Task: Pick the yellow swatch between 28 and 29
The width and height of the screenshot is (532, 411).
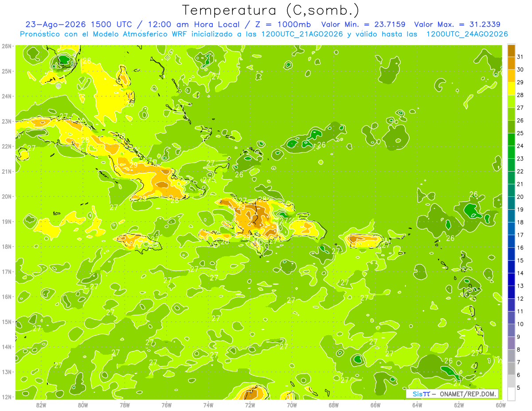Action: pyautogui.click(x=511, y=89)
